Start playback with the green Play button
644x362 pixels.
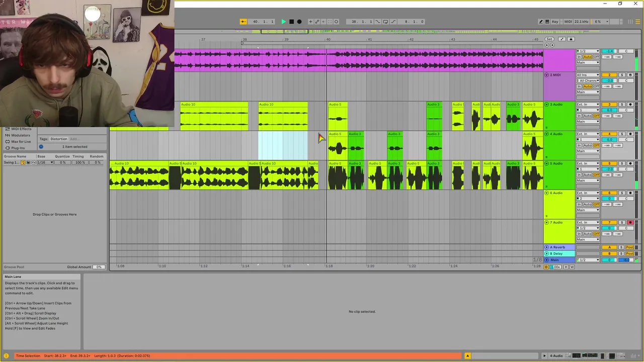[283, 22]
